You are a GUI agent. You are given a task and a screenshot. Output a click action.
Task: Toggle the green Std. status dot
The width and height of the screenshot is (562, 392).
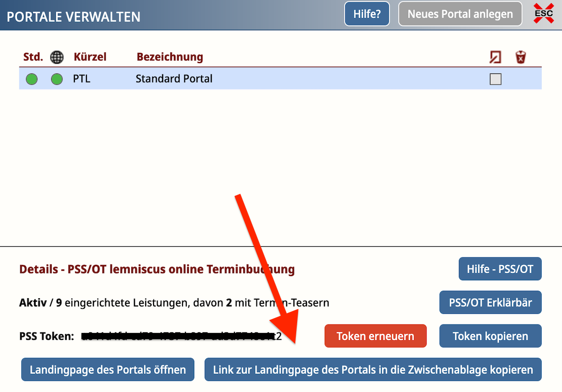click(x=31, y=79)
